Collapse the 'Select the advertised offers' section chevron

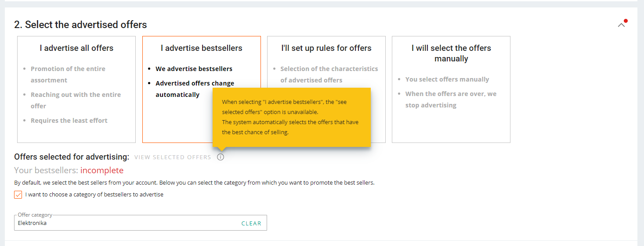point(621,25)
